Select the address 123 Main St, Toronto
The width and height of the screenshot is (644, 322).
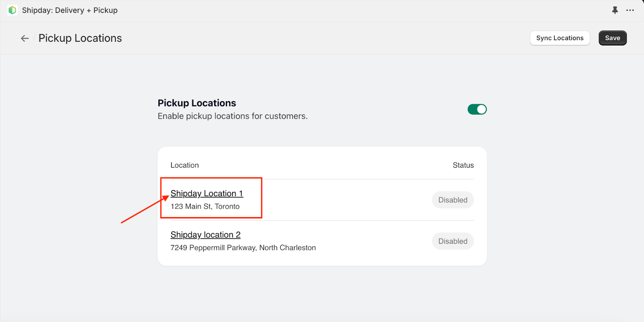[205, 206]
